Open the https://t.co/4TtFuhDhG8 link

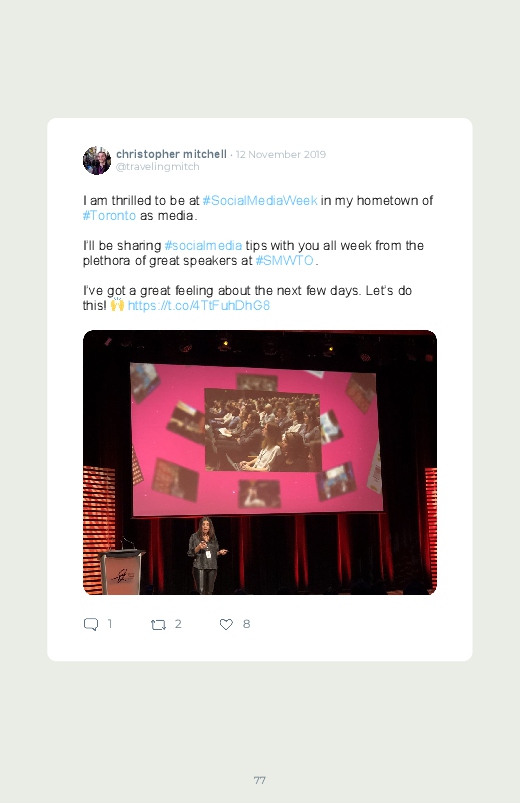(x=199, y=306)
